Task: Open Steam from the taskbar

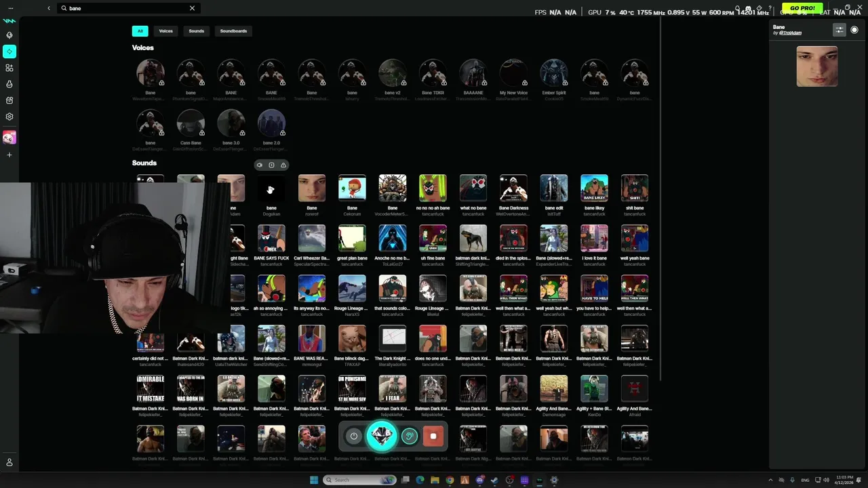Action: [494, 480]
